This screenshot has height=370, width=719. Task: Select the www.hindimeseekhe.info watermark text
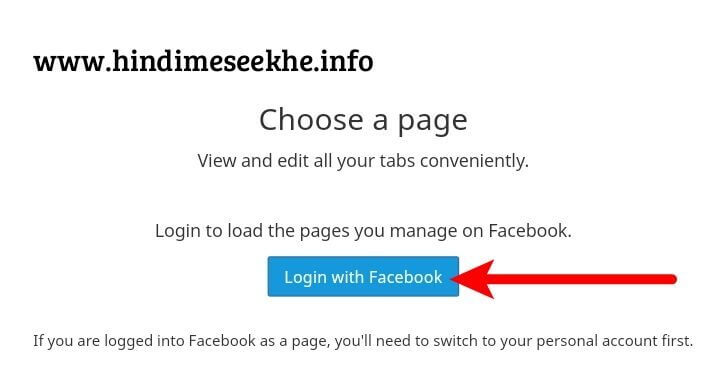point(203,61)
